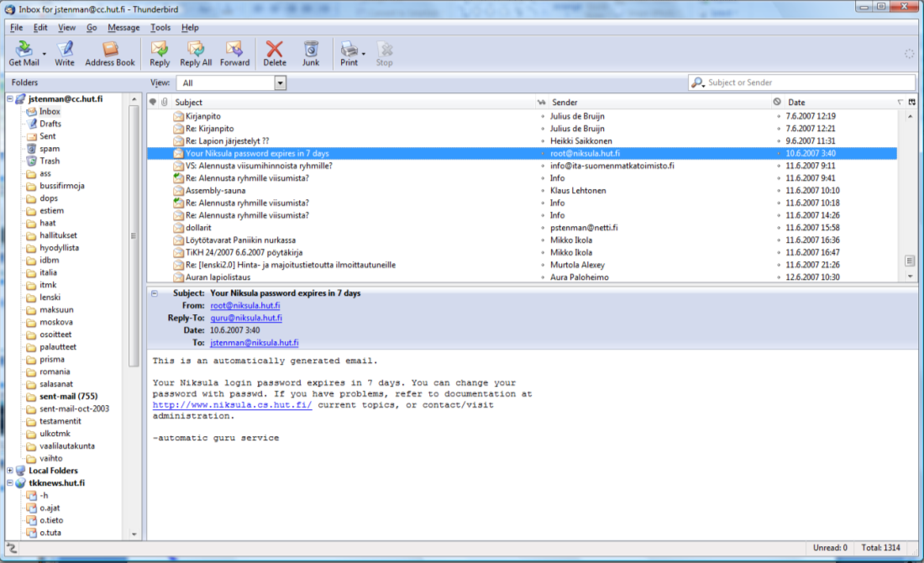
Task: Click the thread column header icon
Action: [x=153, y=102]
